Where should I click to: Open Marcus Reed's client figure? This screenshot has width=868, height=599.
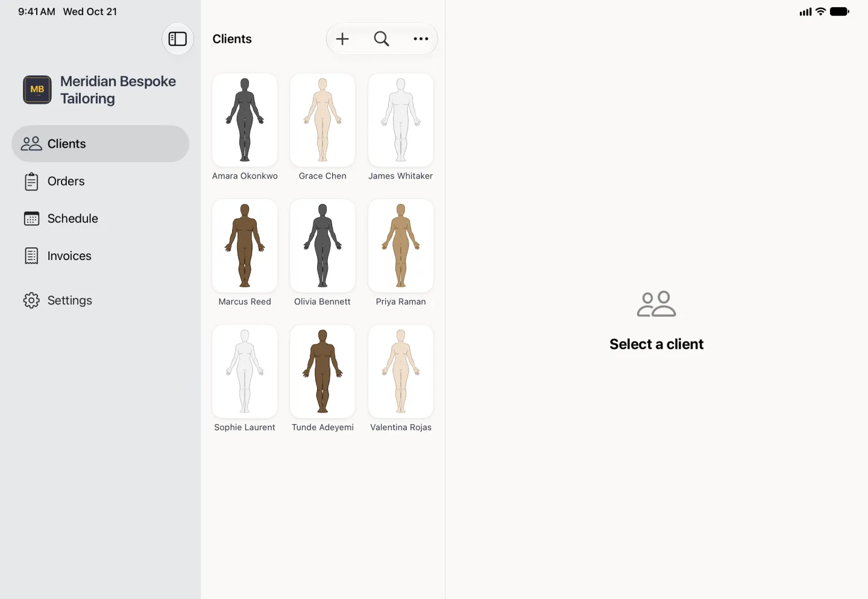pyautogui.click(x=245, y=246)
